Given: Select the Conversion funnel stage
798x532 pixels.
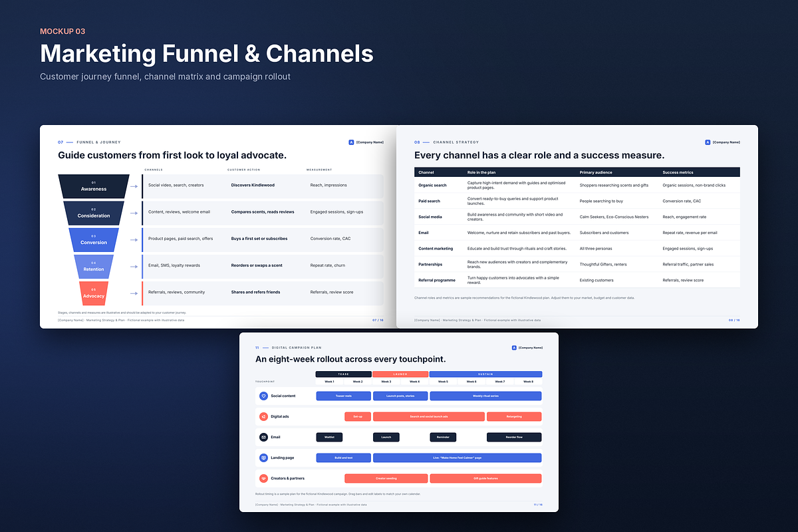Looking at the screenshot, I should pyautogui.click(x=94, y=239).
